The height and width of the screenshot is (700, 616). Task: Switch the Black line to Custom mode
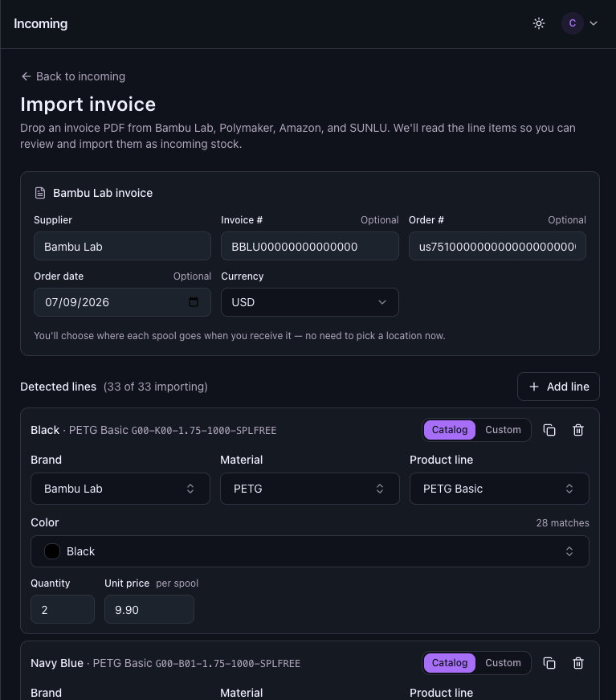503,430
